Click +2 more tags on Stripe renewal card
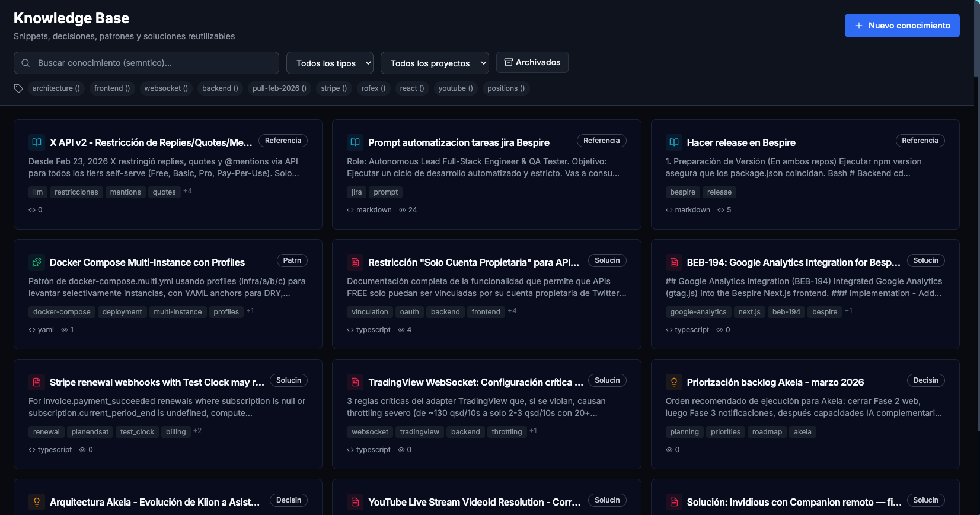Screen dimensions: 980x515 pos(197,431)
